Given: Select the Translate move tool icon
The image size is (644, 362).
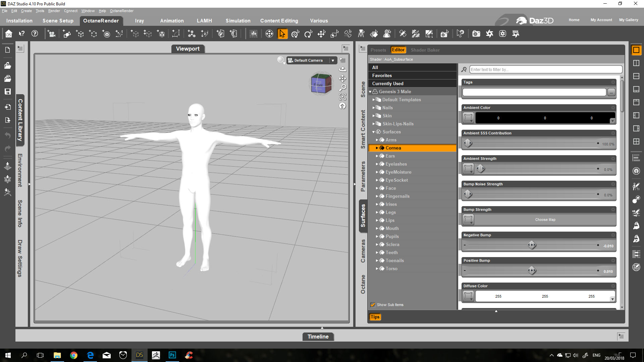Looking at the screenshot, I should (321, 34).
